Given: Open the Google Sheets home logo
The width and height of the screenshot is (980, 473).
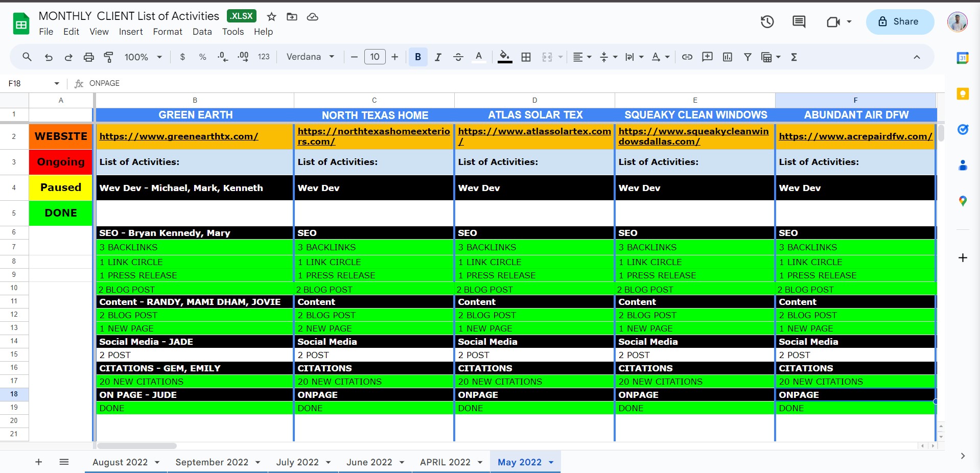Looking at the screenshot, I should pos(21,23).
